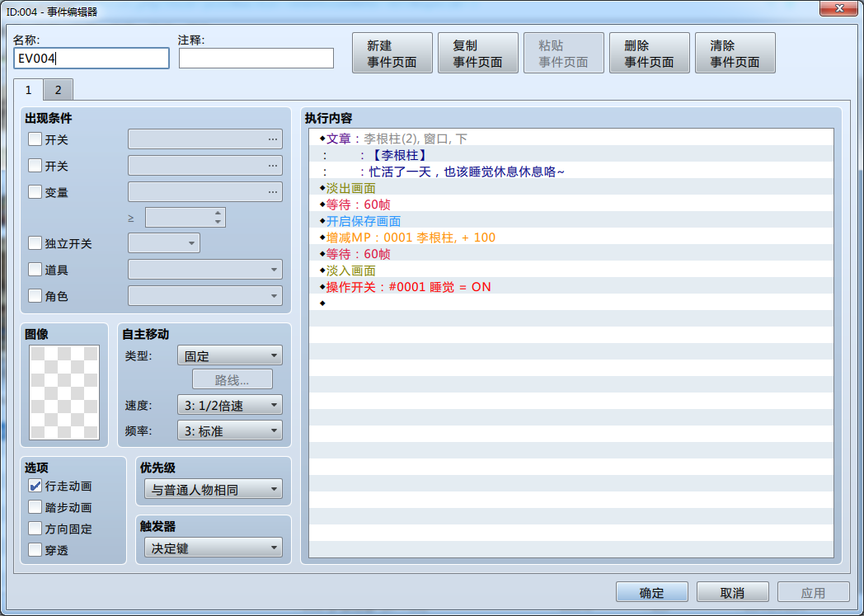864x616 pixels.
Task: Open the 触发器 dropdown showing 决定键
Action: [214, 548]
